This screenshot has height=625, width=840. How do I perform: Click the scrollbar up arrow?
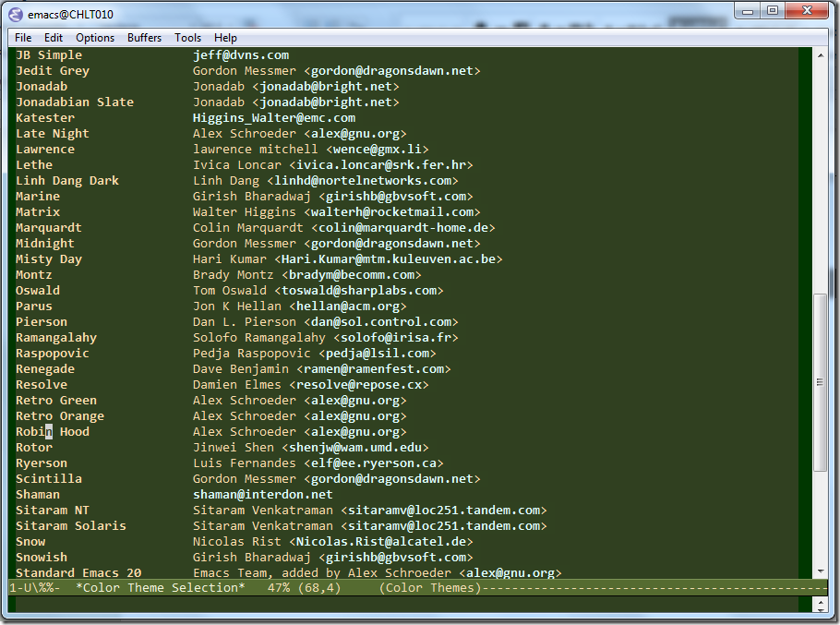[821, 55]
